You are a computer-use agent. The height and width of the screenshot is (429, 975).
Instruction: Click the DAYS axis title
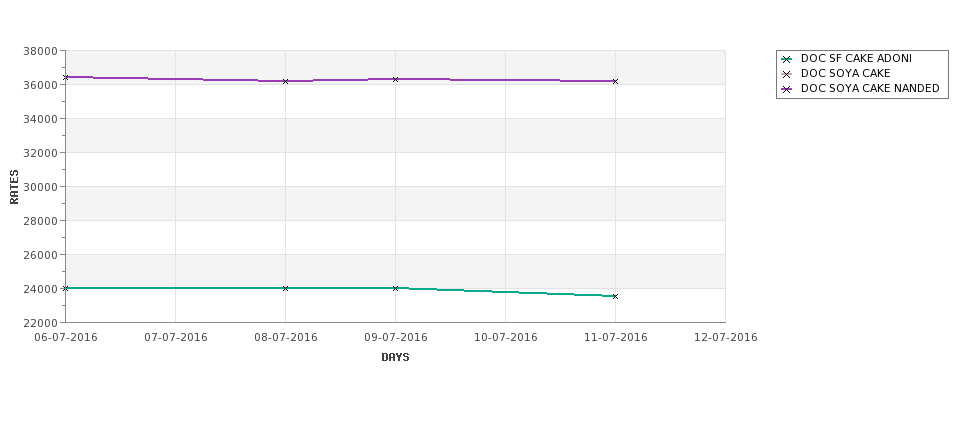pyautogui.click(x=395, y=357)
